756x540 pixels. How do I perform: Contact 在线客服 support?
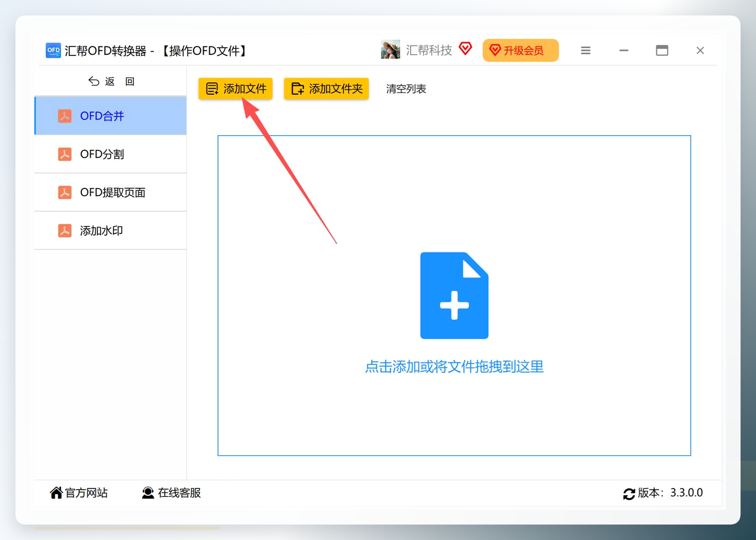(x=172, y=493)
